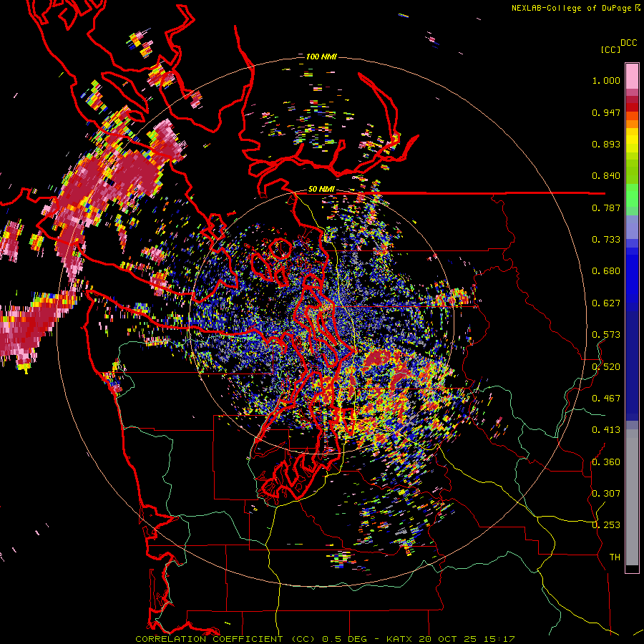Click the 0.947 color scale value

tap(606, 112)
